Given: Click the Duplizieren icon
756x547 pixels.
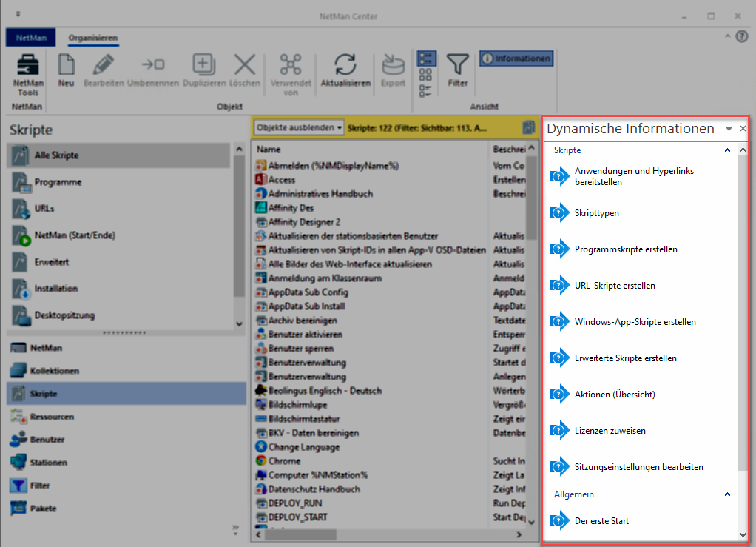Looking at the screenshot, I should (203, 65).
